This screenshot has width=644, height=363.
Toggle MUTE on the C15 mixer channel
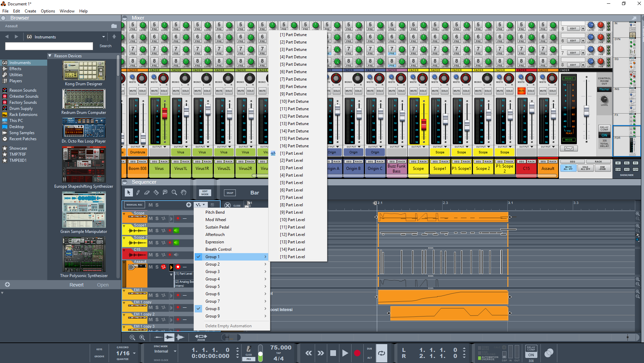[521, 91]
